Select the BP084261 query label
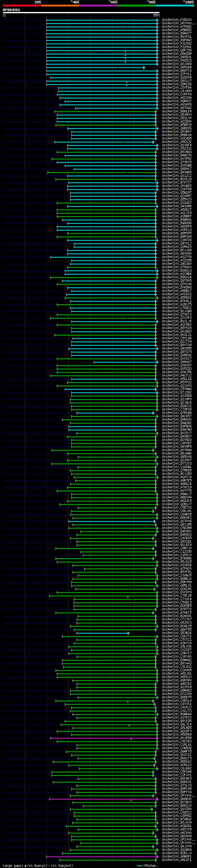 pyautogui.click(x=11, y=10)
